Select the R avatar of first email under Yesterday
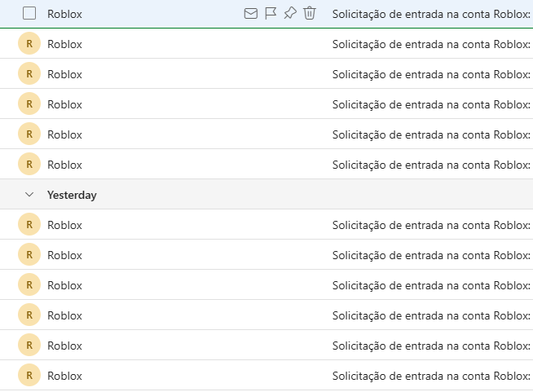Viewport: 533px width, 392px height. click(29, 224)
